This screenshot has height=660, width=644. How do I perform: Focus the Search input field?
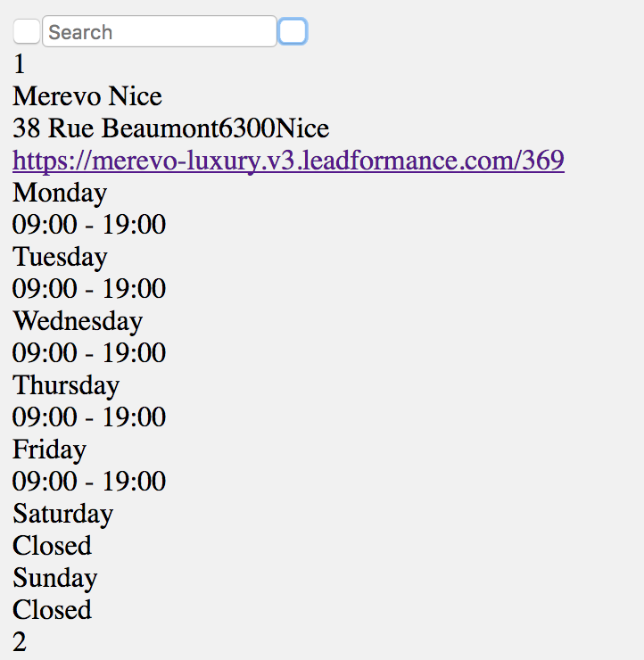tap(160, 31)
